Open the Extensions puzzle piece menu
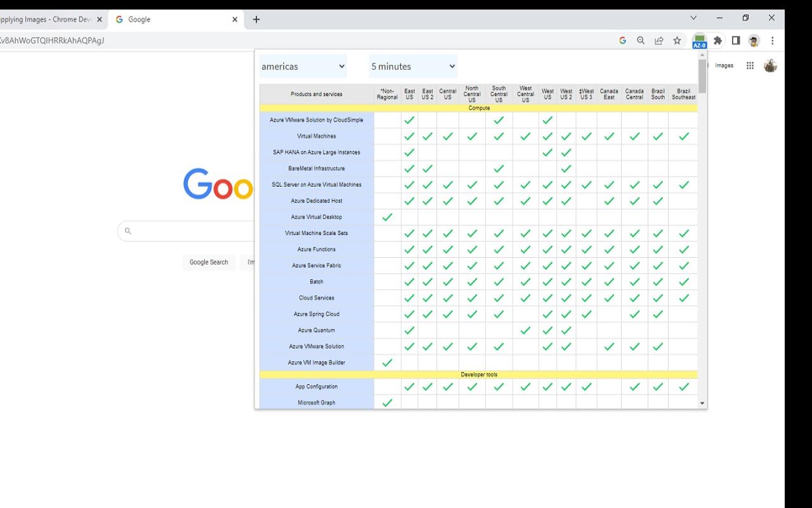The height and width of the screenshot is (508, 812). (x=717, y=41)
